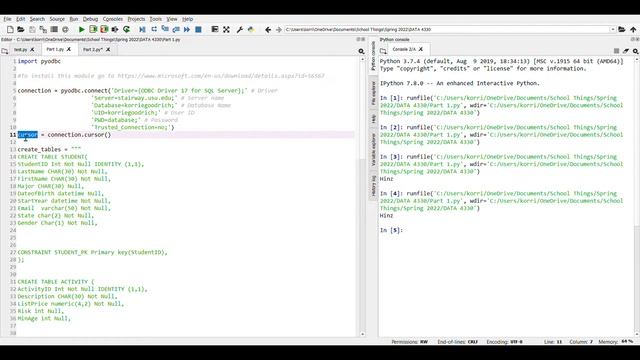Switch to the test.py editor tab

click(x=20, y=49)
